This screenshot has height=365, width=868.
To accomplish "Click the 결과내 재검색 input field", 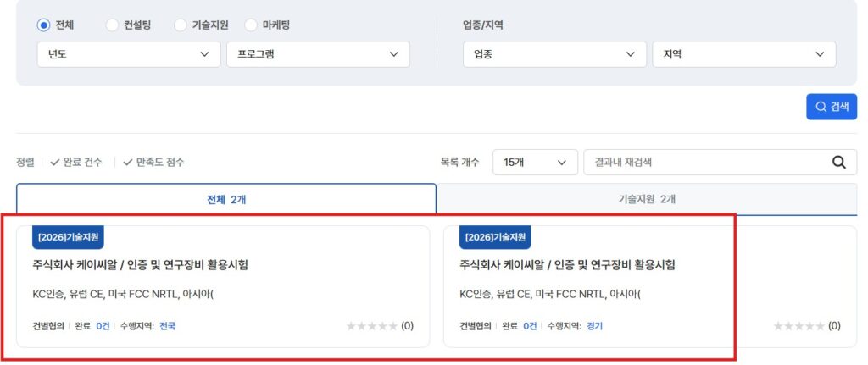I will 704,163.
